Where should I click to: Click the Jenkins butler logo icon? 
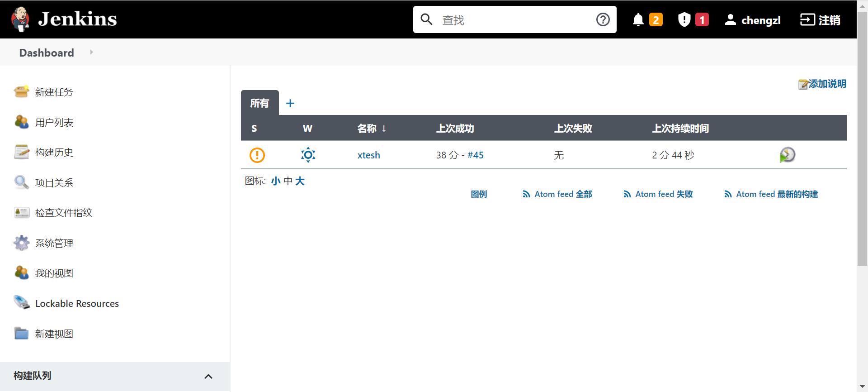pyautogui.click(x=20, y=19)
